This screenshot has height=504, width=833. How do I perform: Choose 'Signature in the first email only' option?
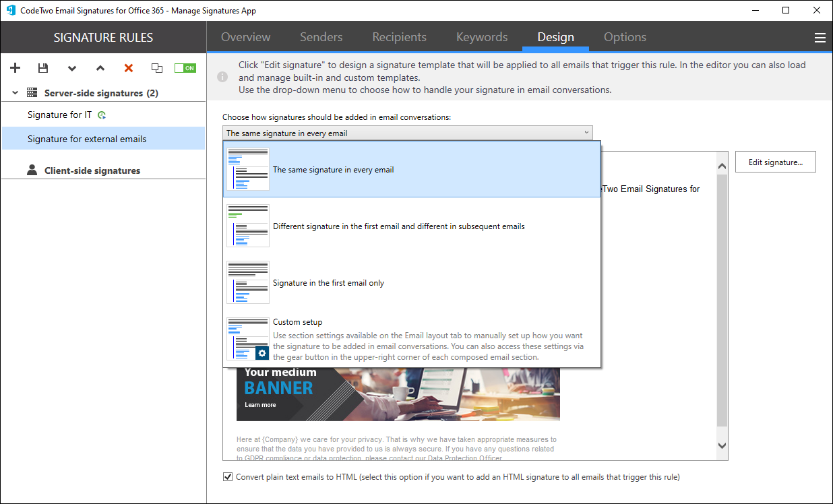click(412, 283)
